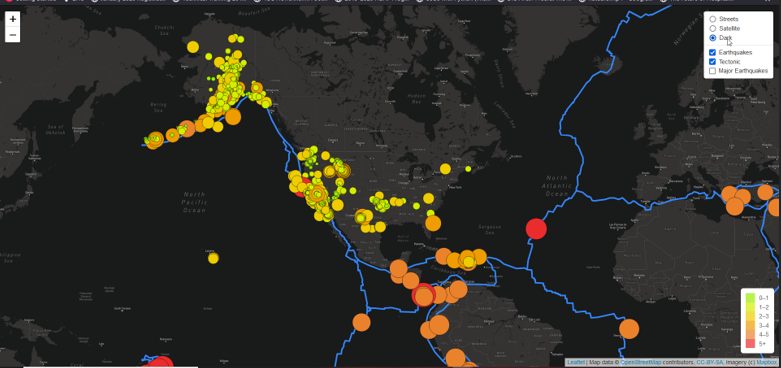The height and width of the screenshot is (368, 781).
Task: Open the Mapbox attribution link
Action: (x=767, y=363)
